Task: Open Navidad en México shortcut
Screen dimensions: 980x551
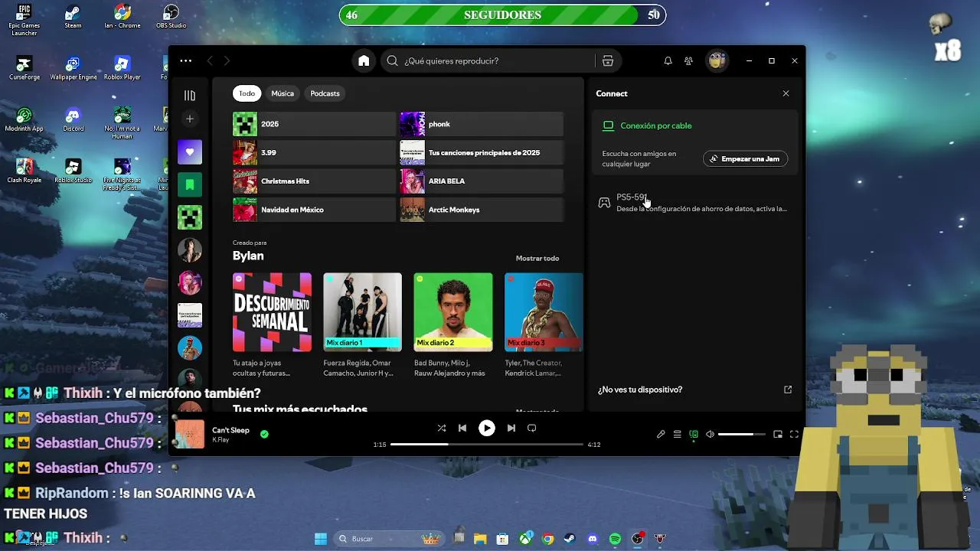Action: (314, 210)
